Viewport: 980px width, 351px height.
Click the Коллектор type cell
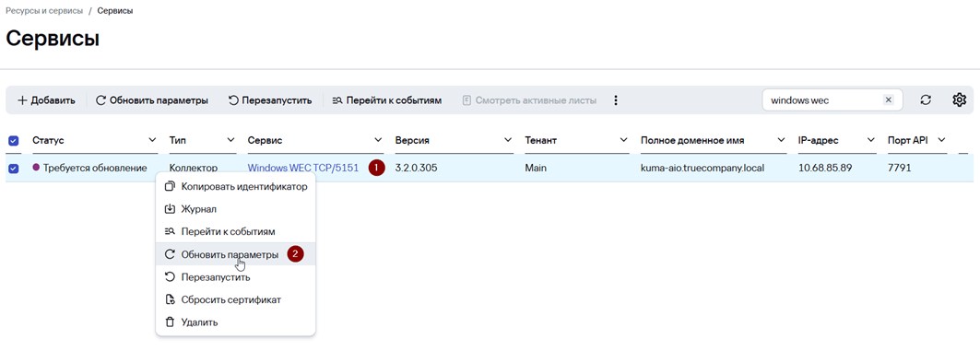[x=193, y=168]
